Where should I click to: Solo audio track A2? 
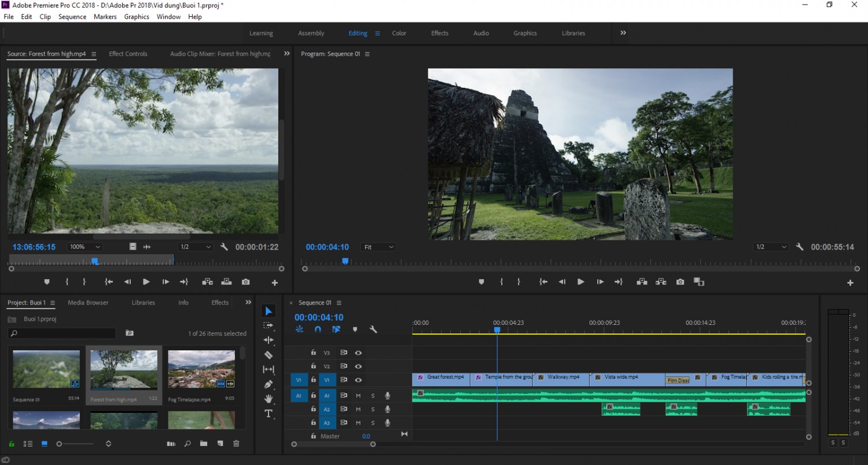coord(373,409)
